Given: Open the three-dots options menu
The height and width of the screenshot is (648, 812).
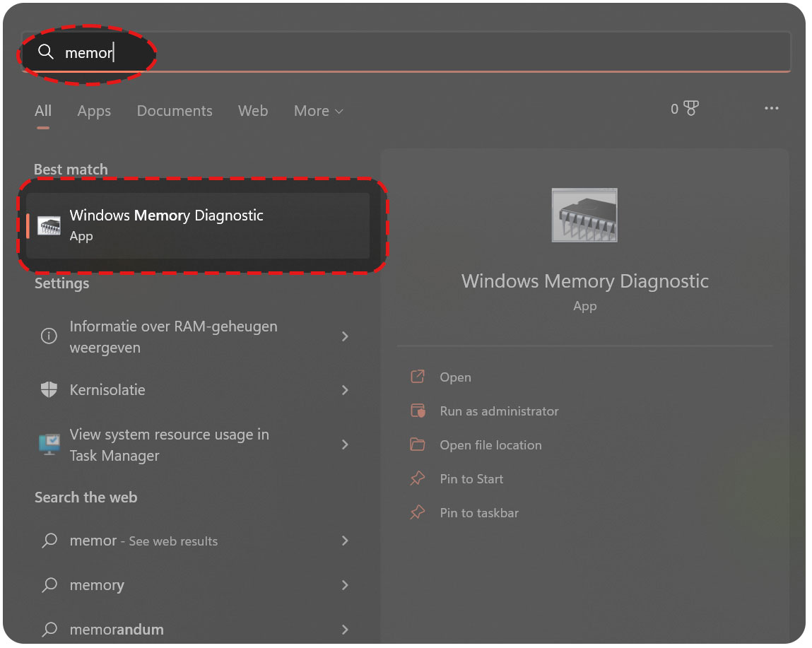Looking at the screenshot, I should point(771,108).
